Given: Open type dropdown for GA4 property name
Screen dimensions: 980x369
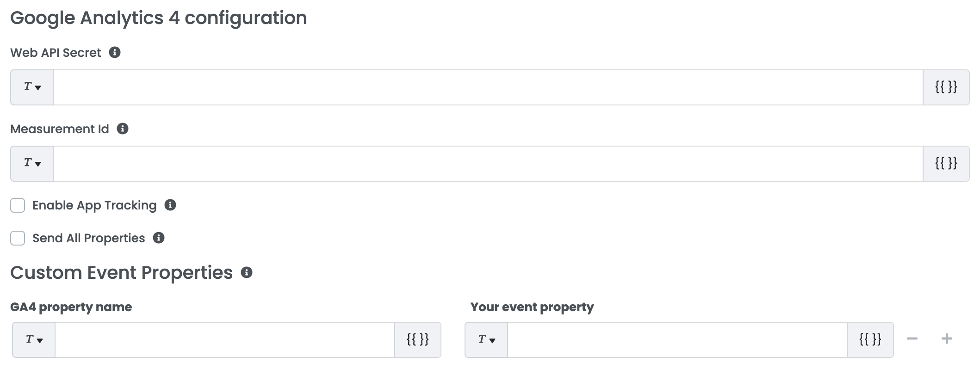Looking at the screenshot, I should [34, 340].
